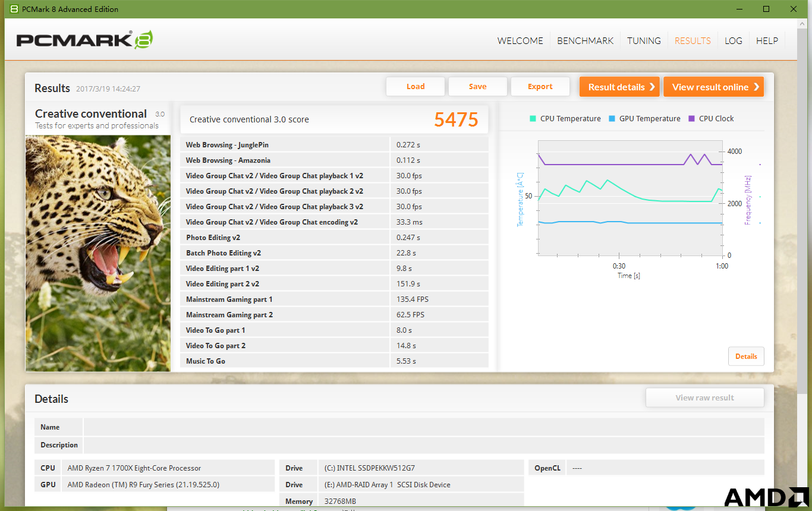This screenshot has width=812, height=511.
Task: Select Mainstream Gaming part 1 row
Action: pyautogui.click(x=334, y=299)
